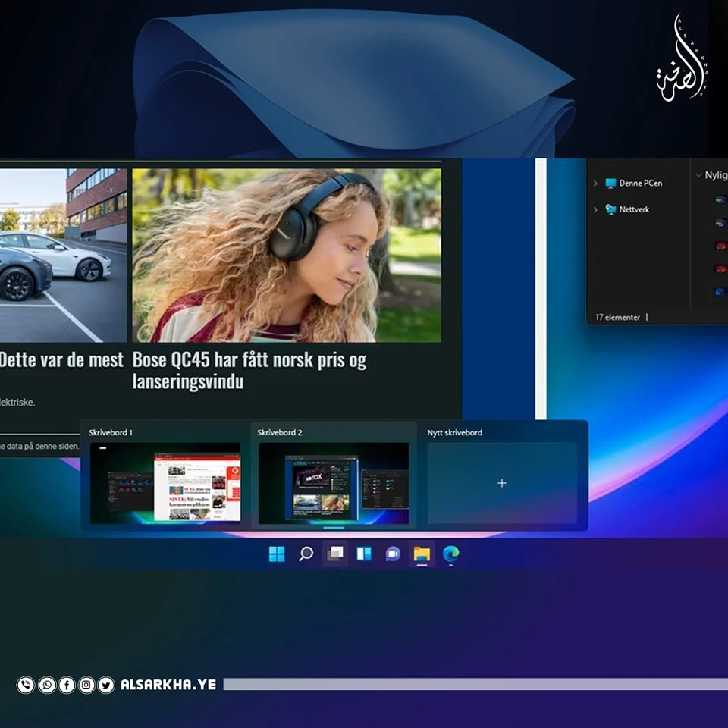Click the phone call icon in footer
This screenshot has width=728, height=728.
pos(26,685)
